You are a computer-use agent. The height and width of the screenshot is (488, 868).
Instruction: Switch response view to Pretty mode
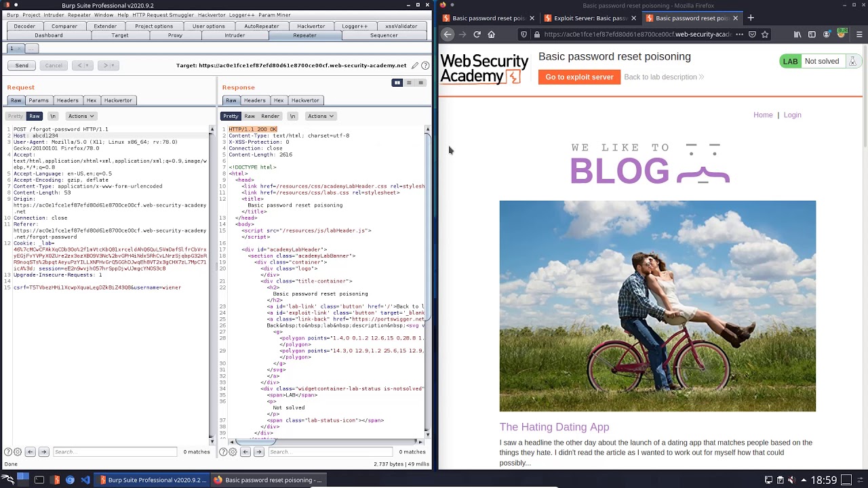(231, 117)
